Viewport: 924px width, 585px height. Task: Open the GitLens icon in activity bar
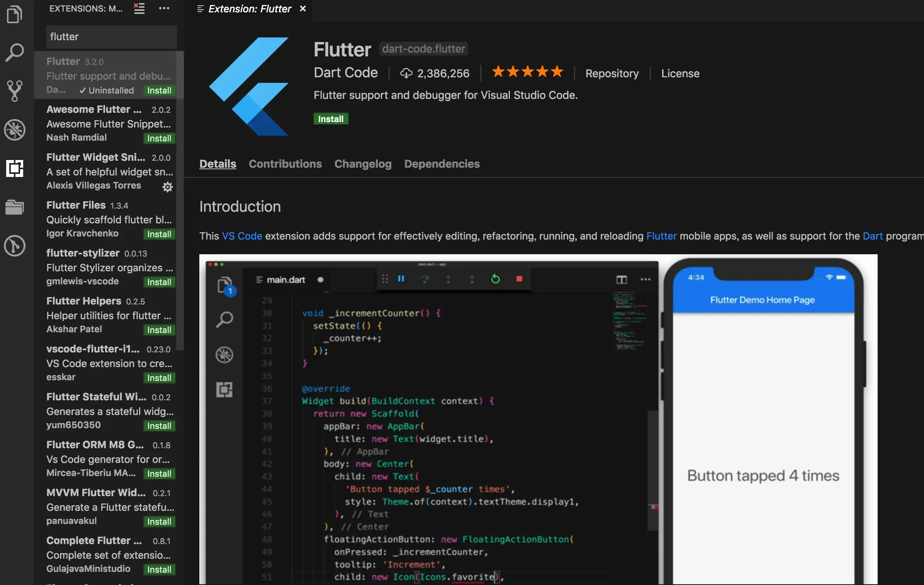pyautogui.click(x=15, y=246)
